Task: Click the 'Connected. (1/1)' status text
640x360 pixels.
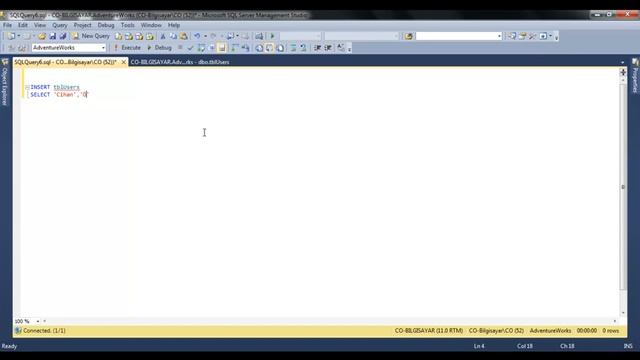Action: [44, 331]
